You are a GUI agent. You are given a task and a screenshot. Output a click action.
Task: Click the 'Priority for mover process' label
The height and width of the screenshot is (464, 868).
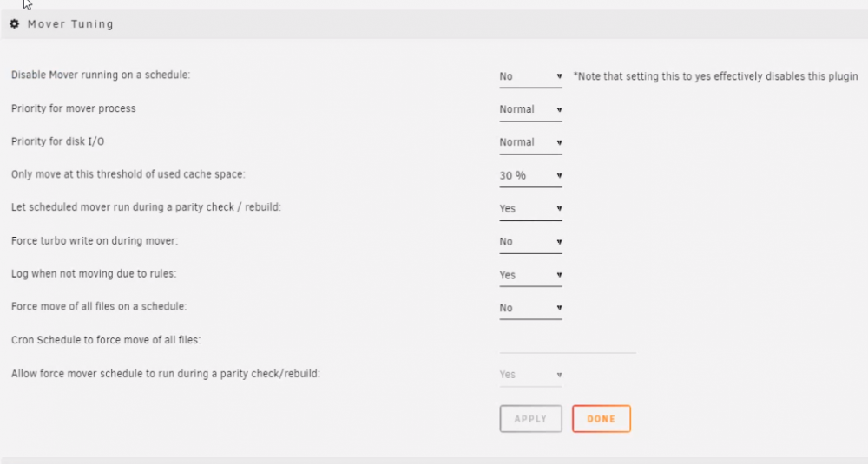(x=73, y=108)
